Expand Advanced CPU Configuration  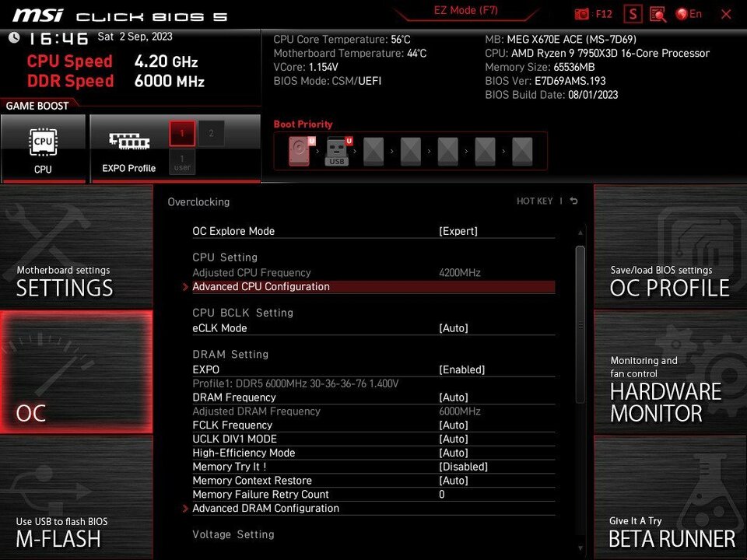pyautogui.click(x=261, y=287)
